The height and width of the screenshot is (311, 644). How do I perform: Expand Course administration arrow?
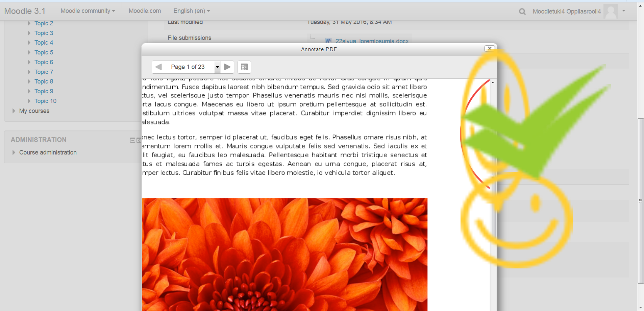(x=14, y=152)
